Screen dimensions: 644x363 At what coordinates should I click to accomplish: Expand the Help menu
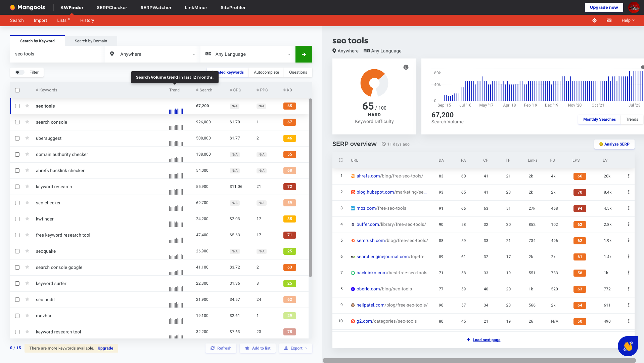pyautogui.click(x=628, y=21)
